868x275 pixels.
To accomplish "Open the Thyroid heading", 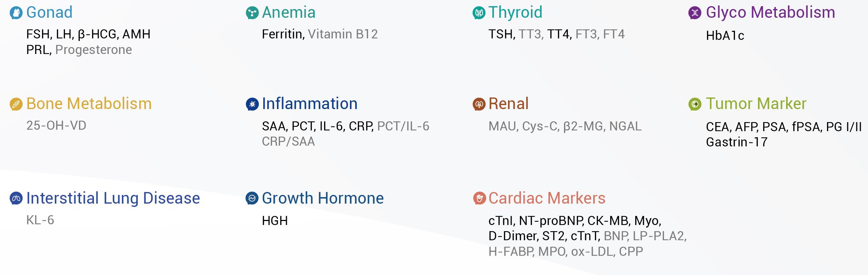I will [515, 13].
